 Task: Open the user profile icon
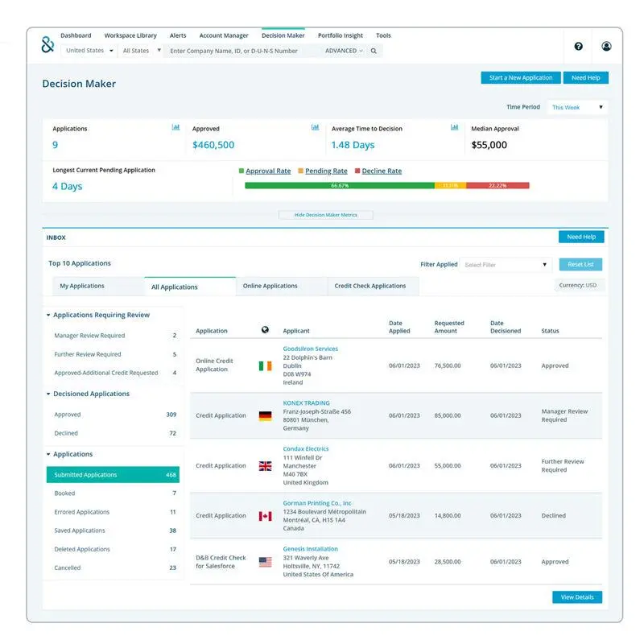(606, 46)
